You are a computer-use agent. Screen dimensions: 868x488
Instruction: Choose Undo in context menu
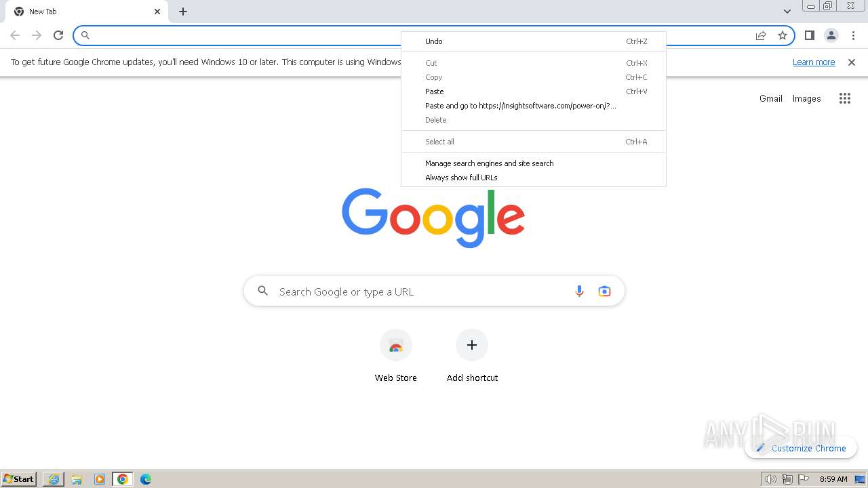coord(534,41)
